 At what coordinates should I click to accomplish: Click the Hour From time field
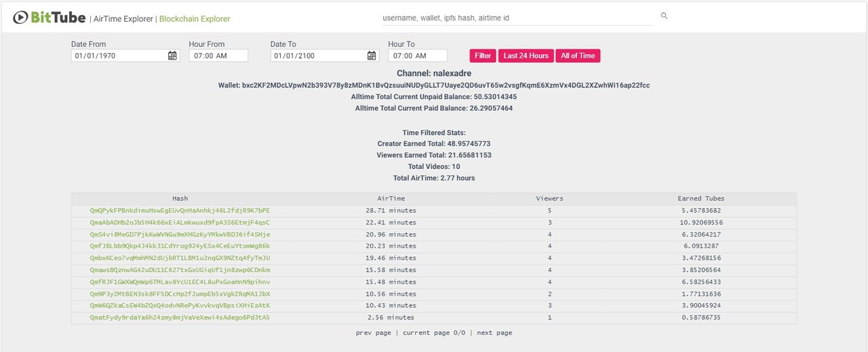[x=218, y=56]
